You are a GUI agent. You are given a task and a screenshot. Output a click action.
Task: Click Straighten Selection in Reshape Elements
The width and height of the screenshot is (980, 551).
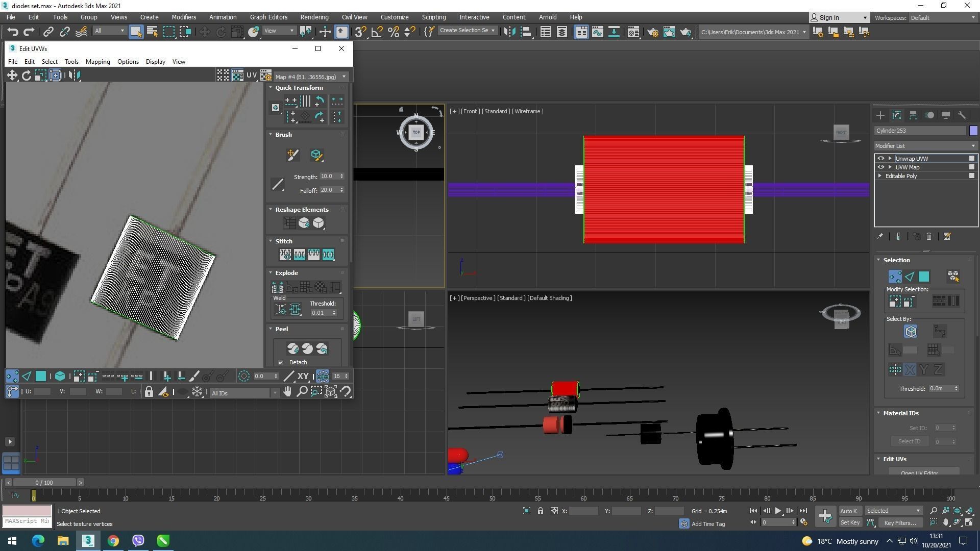click(289, 223)
